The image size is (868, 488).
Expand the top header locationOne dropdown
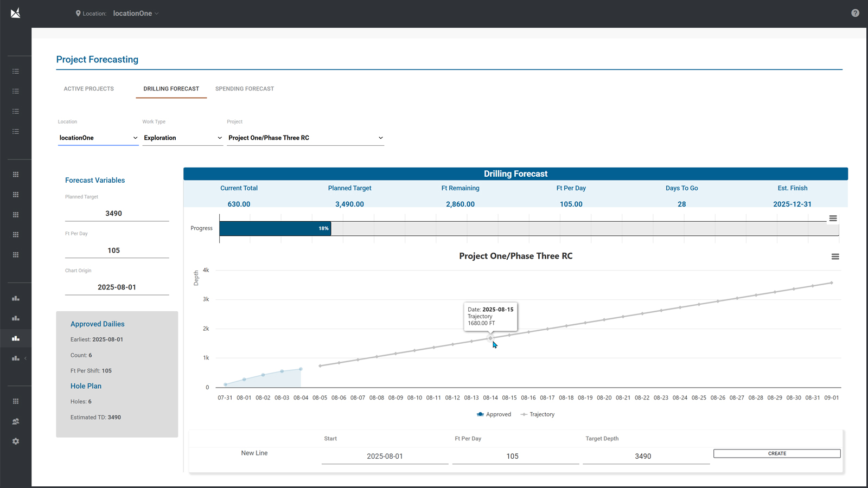(x=136, y=14)
